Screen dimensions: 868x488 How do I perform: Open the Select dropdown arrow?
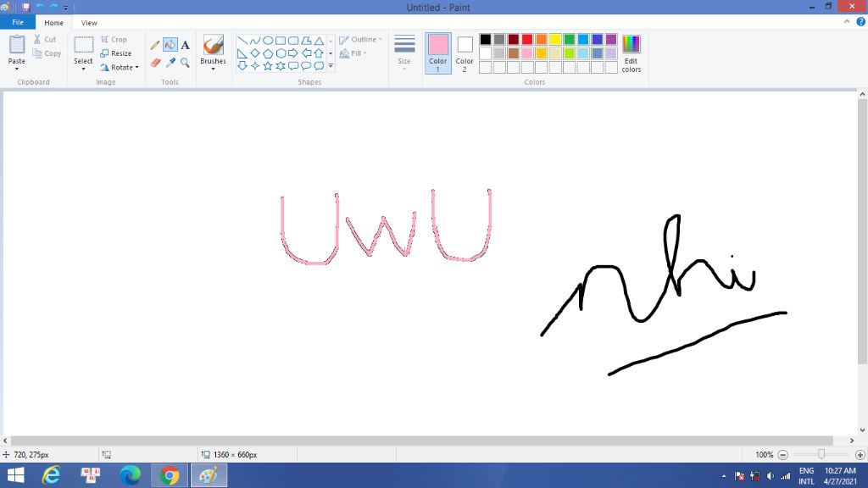[84, 69]
